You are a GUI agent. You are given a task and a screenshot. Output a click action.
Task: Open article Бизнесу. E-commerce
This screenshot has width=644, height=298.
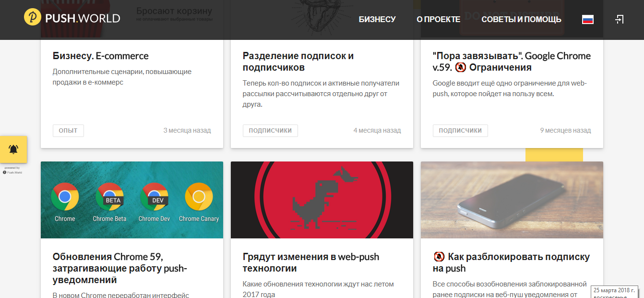(x=101, y=56)
